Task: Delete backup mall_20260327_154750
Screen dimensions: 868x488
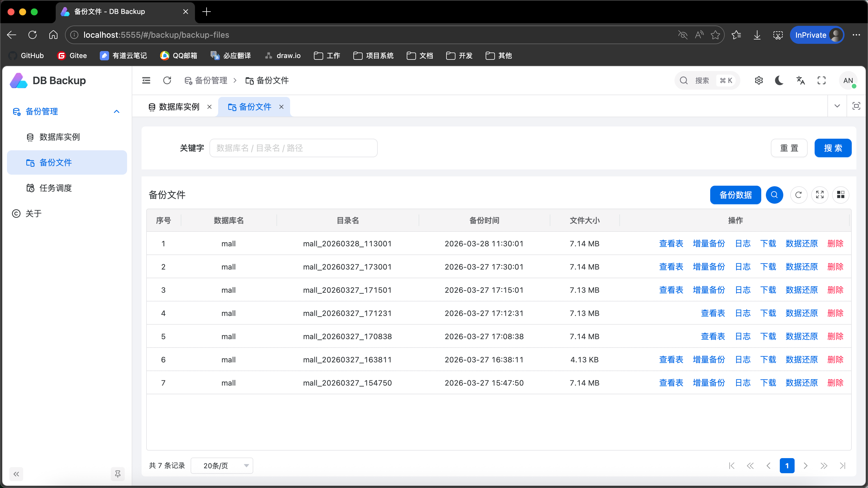Action: tap(835, 382)
